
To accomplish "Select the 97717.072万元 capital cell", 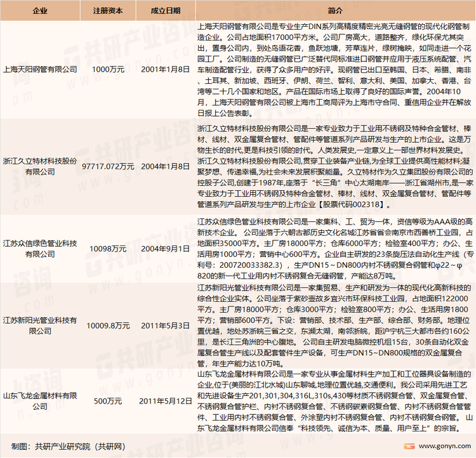I will [x=108, y=166].
